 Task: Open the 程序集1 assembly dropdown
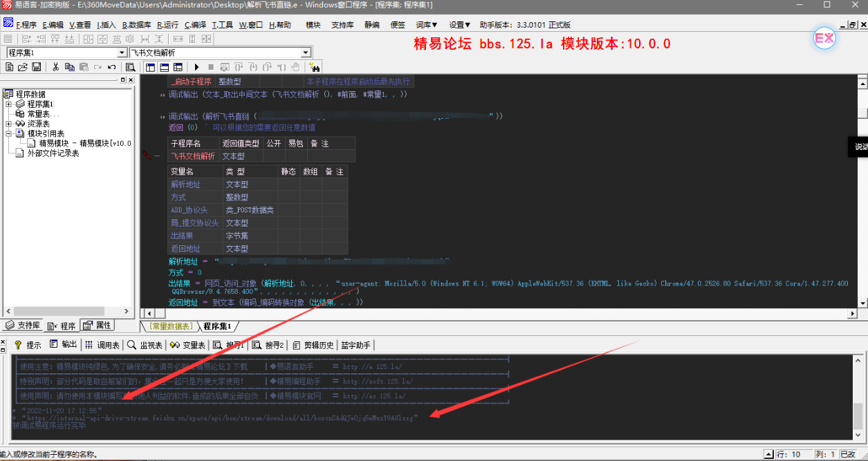click(x=122, y=53)
